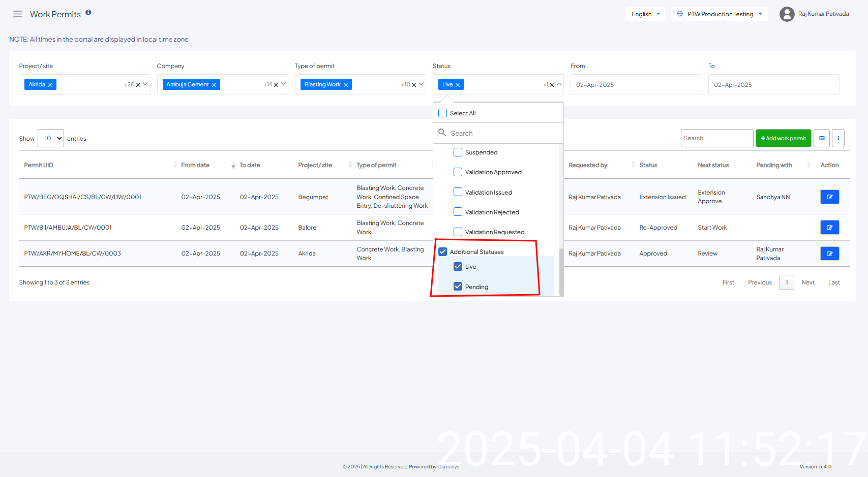Click the From date input field

coord(636,85)
